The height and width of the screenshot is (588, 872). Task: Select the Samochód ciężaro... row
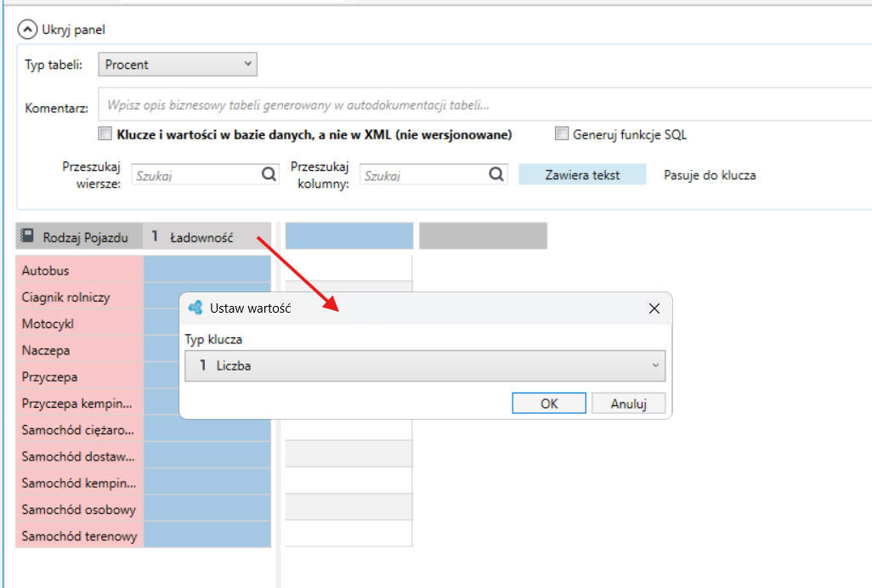80,430
